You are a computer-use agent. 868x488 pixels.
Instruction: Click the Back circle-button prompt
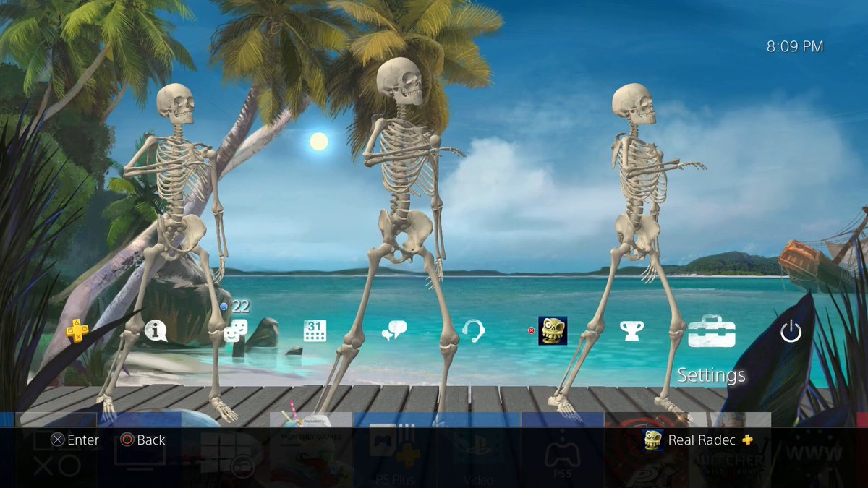(x=142, y=440)
